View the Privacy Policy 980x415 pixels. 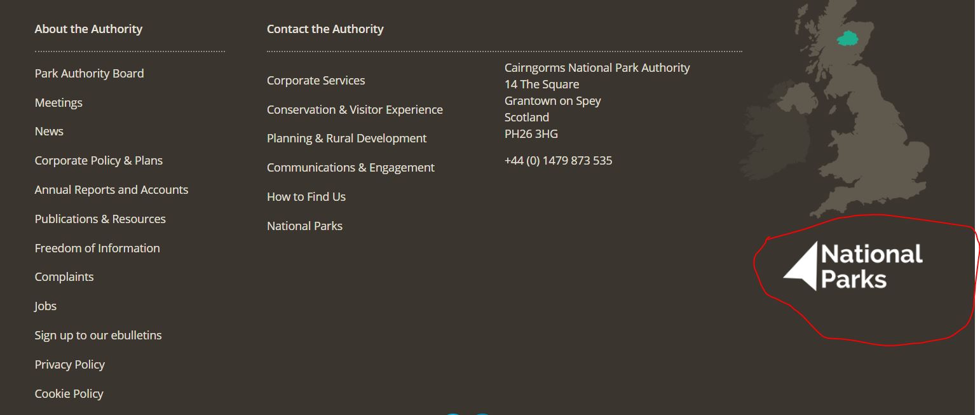point(70,364)
